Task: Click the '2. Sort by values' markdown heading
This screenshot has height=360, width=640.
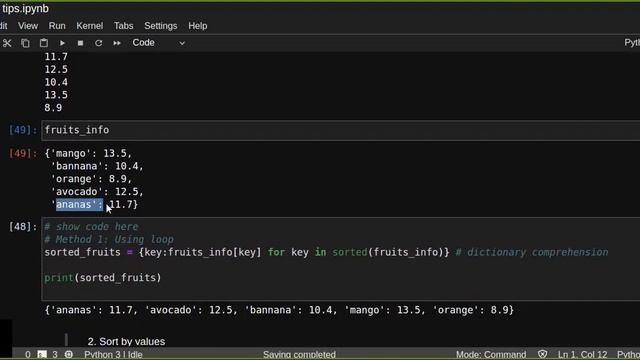Action: pyautogui.click(x=126, y=342)
